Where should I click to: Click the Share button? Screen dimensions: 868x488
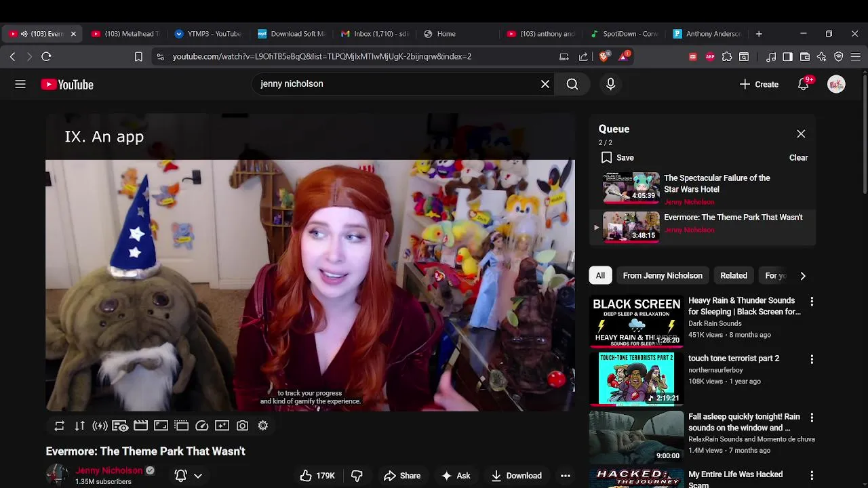point(402,476)
